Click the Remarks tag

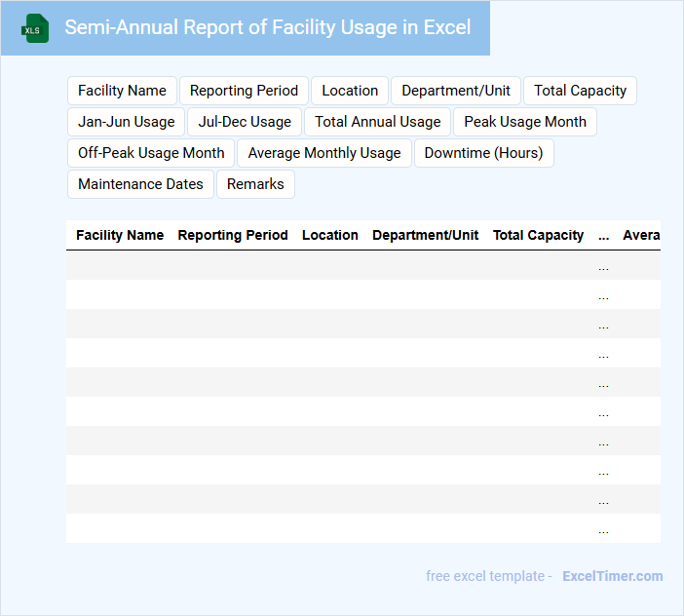pos(255,184)
